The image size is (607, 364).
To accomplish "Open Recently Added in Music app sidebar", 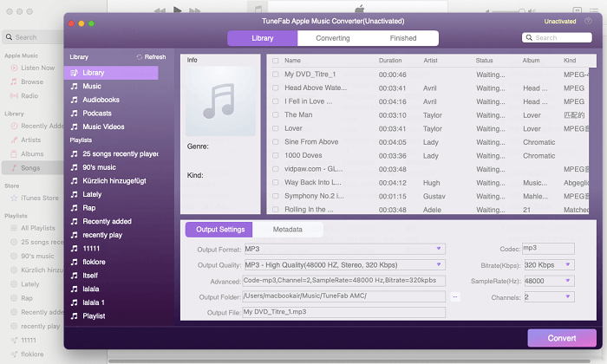I will 36,126.
